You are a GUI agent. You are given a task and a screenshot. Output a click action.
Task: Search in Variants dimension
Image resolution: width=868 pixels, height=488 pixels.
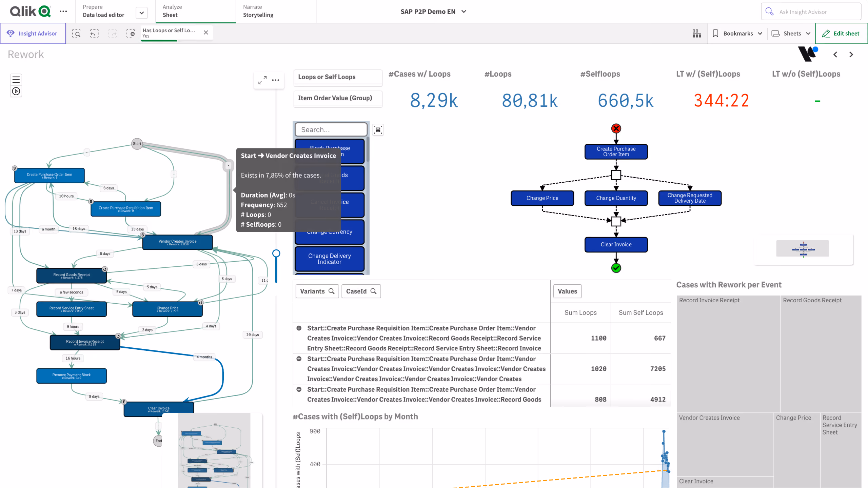click(x=317, y=291)
